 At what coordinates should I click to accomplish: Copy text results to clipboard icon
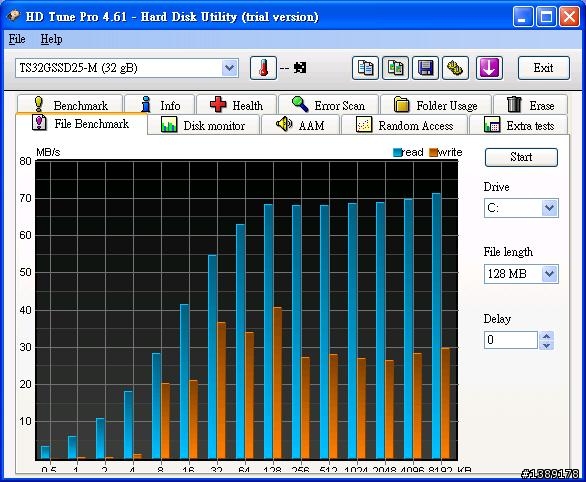tap(365, 68)
